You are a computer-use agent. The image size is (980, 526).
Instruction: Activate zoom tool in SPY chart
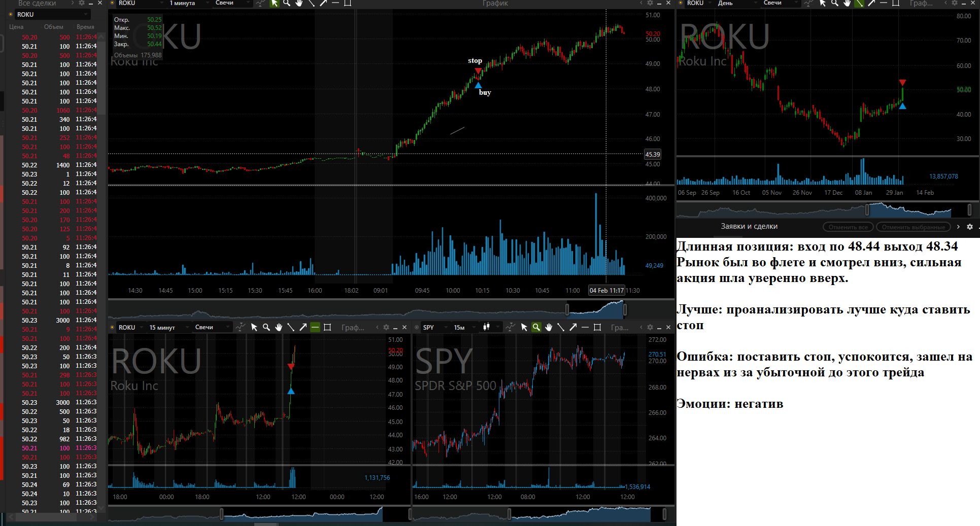pos(536,327)
